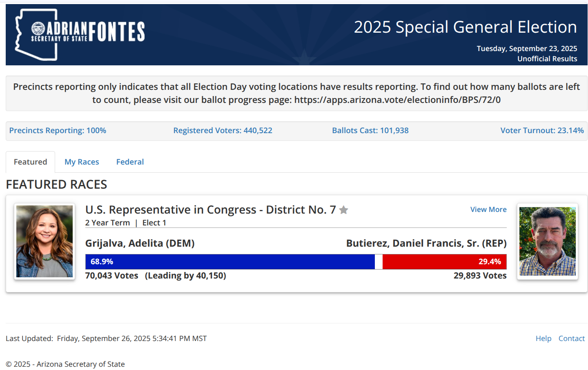Switch to the My Races tab
This screenshot has width=588, height=370.
coord(82,162)
